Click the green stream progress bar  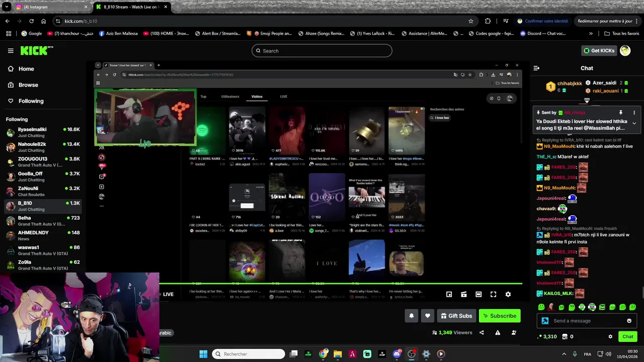(x=341, y=284)
